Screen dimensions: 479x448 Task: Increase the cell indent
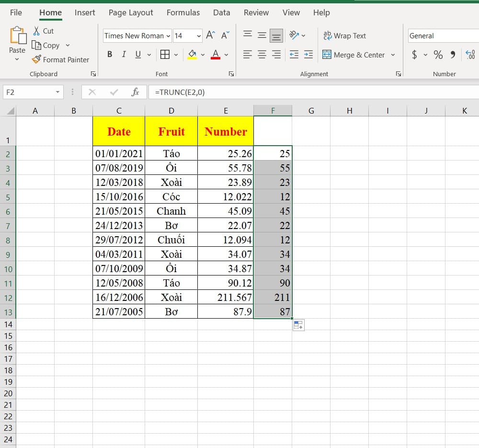pos(308,55)
